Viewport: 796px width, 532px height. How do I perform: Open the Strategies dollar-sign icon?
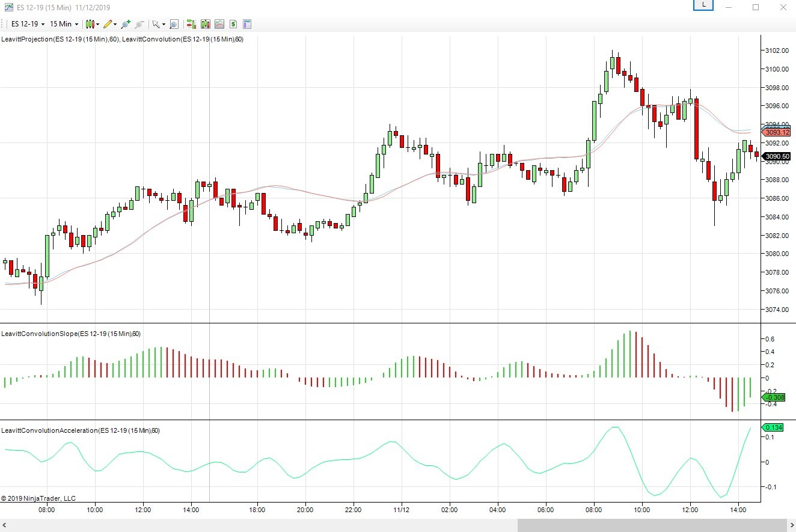point(233,24)
